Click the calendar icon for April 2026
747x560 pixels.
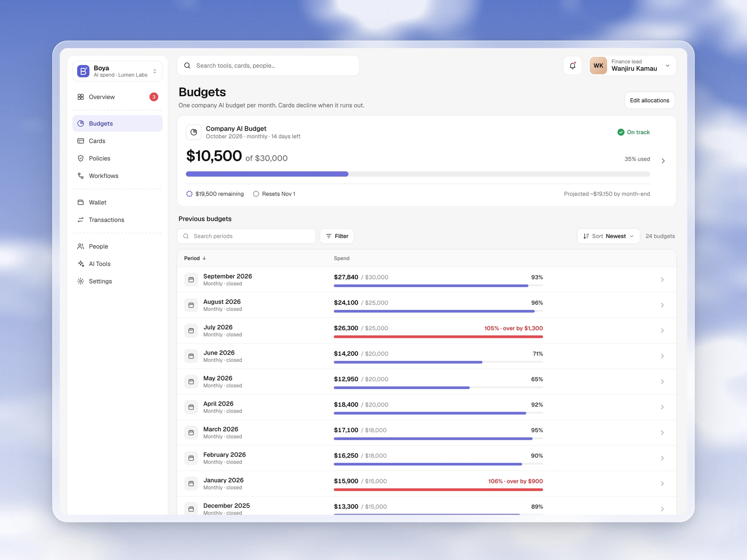(x=191, y=407)
